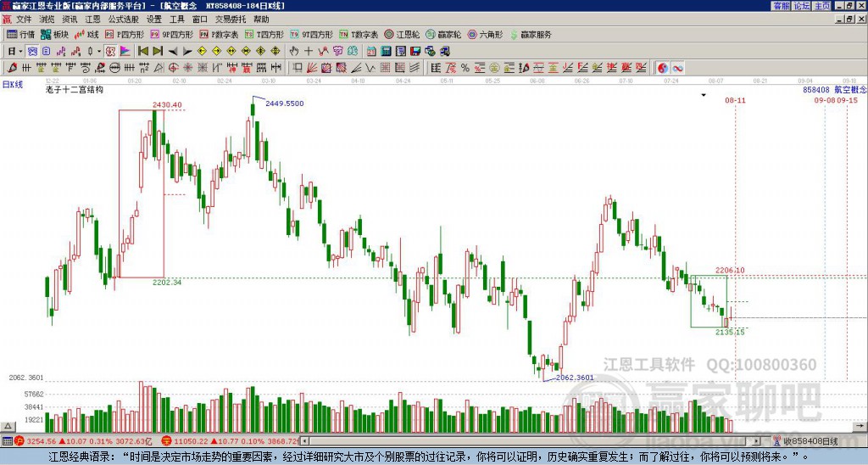Image resolution: width=868 pixels, height=465 pixels.
Task: Click the 858408 航空概念 stock code label
Action: pos(834,89)
